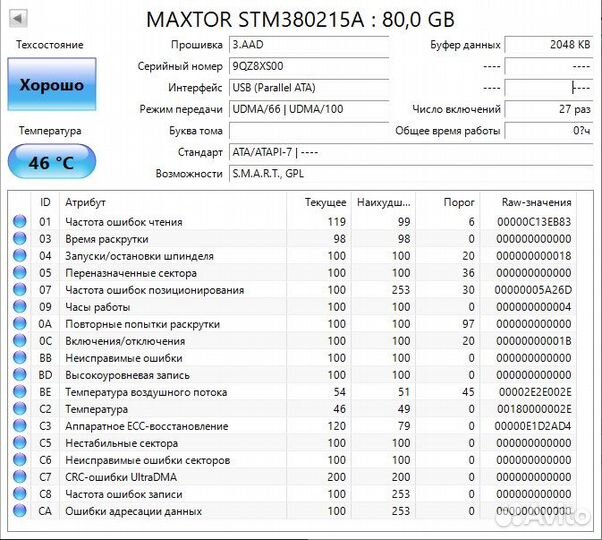Click the Стандарт field ATA/ATAPI-7

[411, 152]
